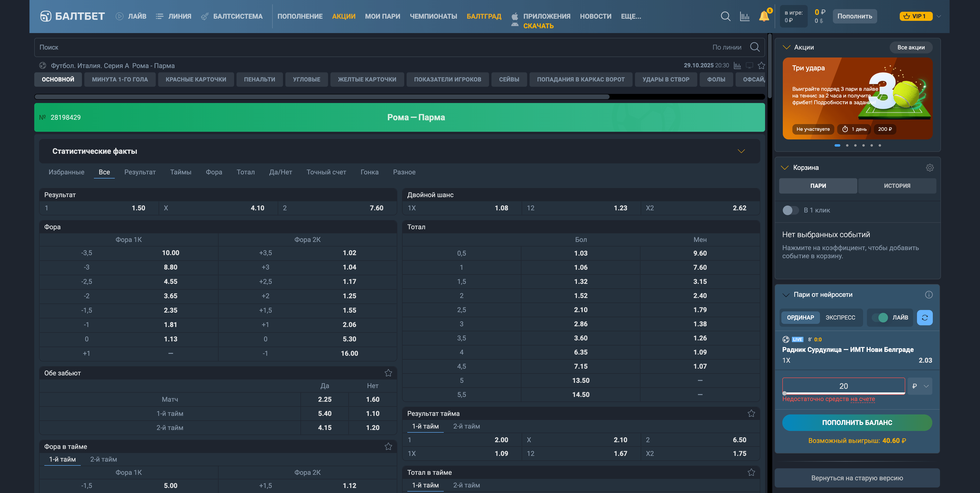Screen dimensions: 980x493
Task: Open notifications bell icon
Action: click(764, 16)
